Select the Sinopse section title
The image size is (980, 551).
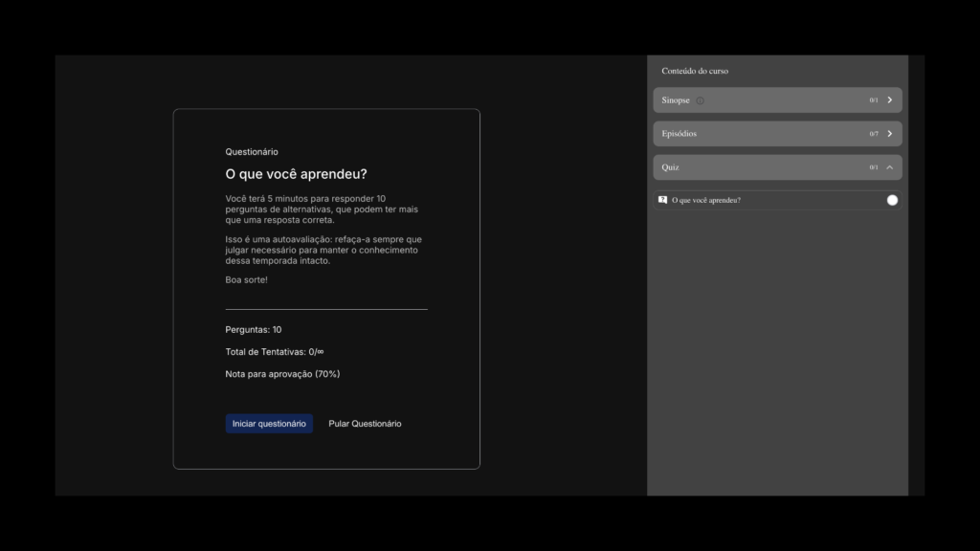click(x=676, y=100)
